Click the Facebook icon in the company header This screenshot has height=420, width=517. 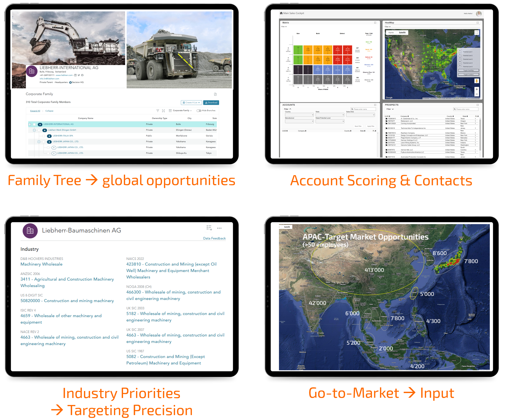pos(82,75)
